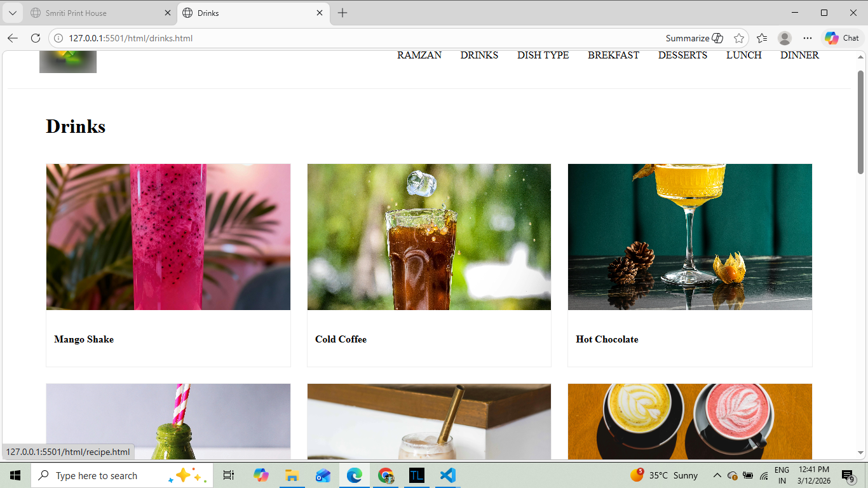This screenshot has width=868, height=488.
Task: Open new tab with plus button
Action: pos(342,13)
